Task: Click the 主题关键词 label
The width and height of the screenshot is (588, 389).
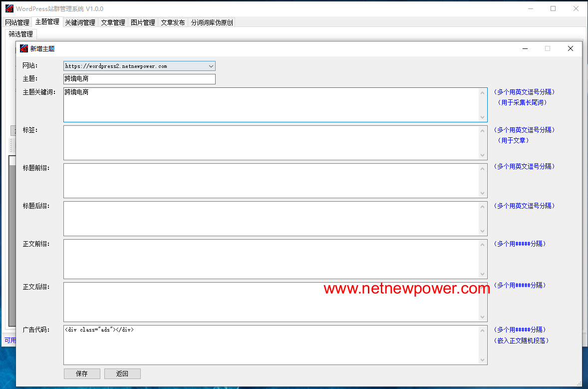Action: tap(39, 92)
